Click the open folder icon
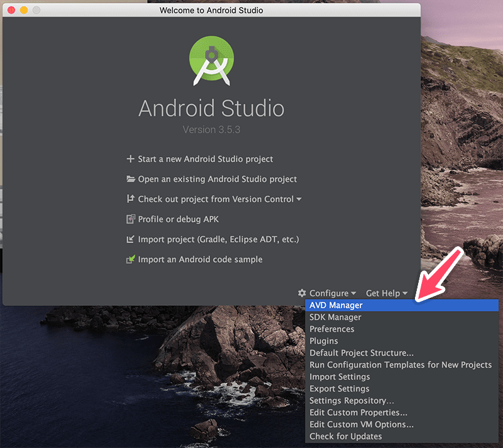This screenshot has width=503, height=448. pos(131,178)
